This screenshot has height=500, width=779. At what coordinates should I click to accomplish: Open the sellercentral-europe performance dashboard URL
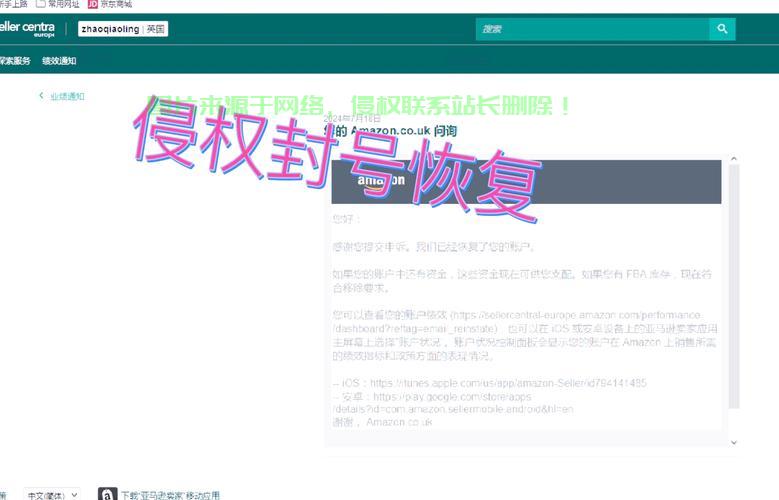[x=516, y=322]
